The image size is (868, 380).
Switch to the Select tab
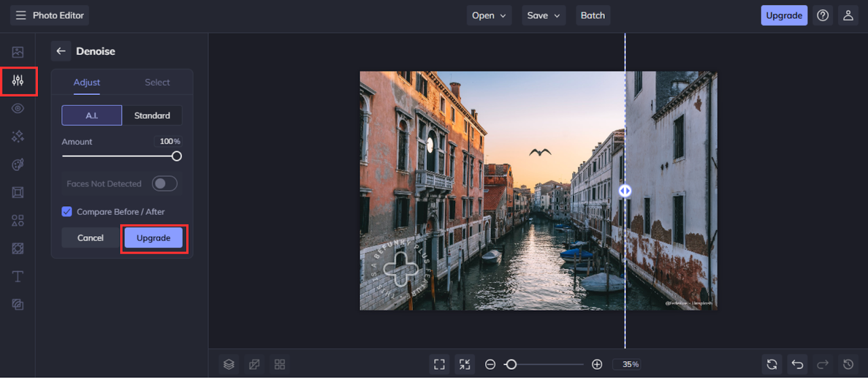pos(157,82)
